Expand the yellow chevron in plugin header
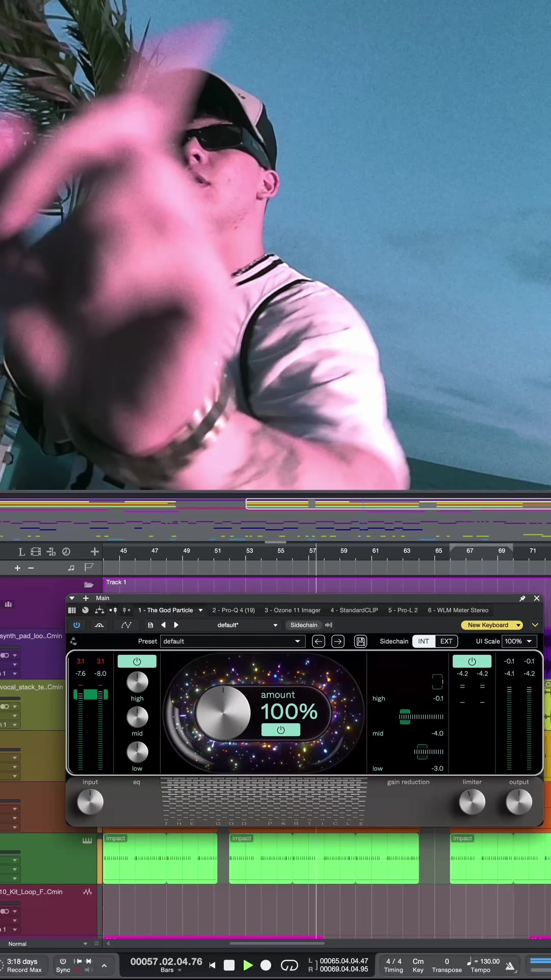551x980 pixels. tap(535, 625)
